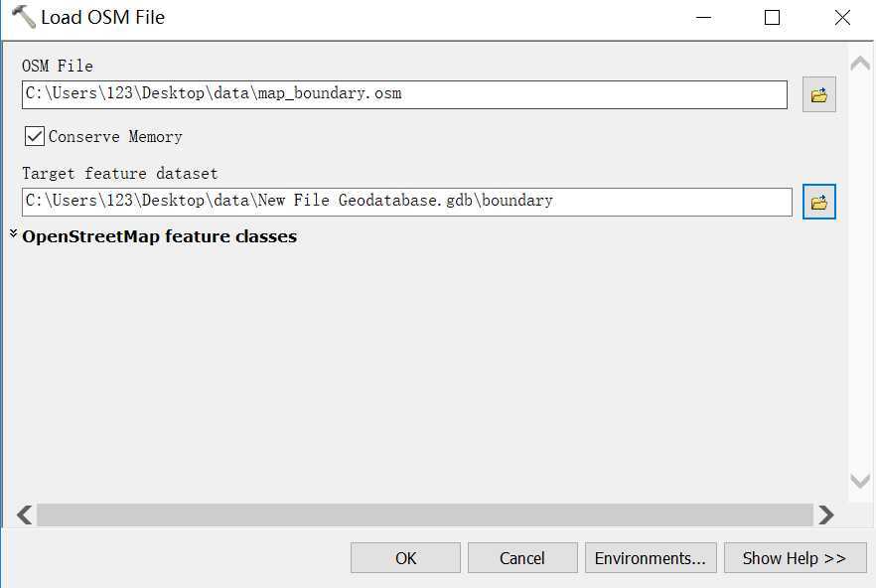Expand OpenStreetMap feature classes section
Screen dimensions: 876x588
[14, 233]
